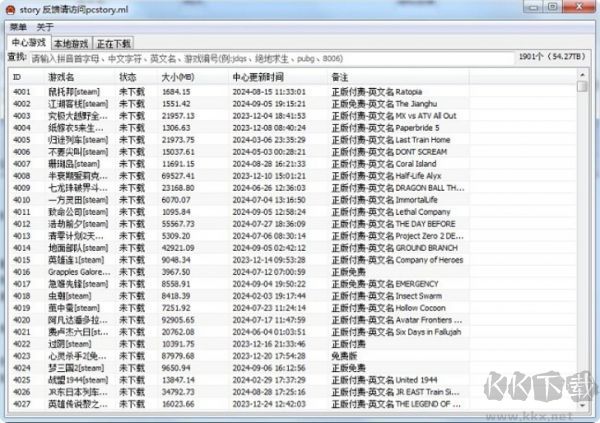The height and width of the screenshot is (423, 600).
Task: Select the DONT SCREAM remark
Action: (389, 152)
